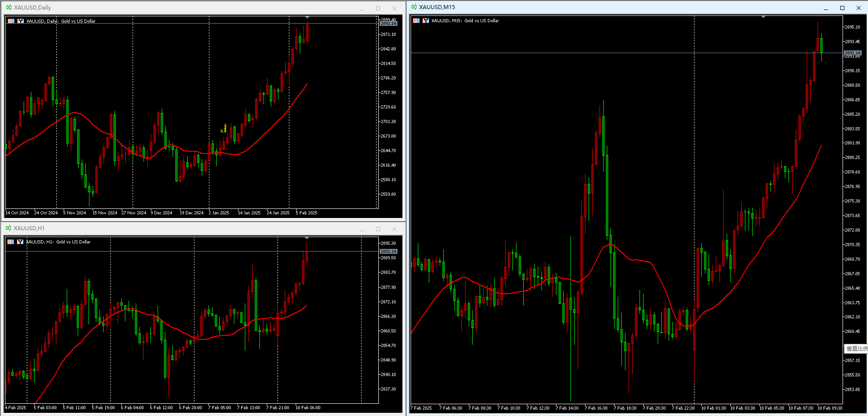
Task: Click the current price tag on the Daily chart scale
Action: 388,23
